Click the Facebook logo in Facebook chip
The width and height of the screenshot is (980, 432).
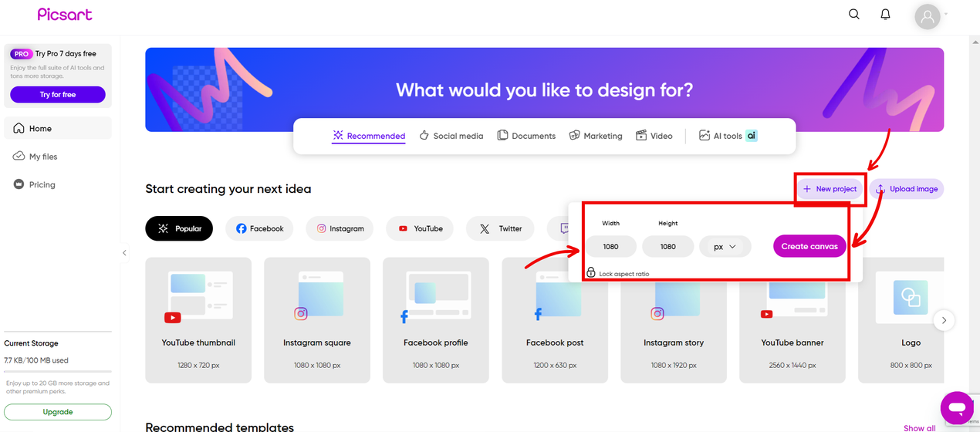242,228
